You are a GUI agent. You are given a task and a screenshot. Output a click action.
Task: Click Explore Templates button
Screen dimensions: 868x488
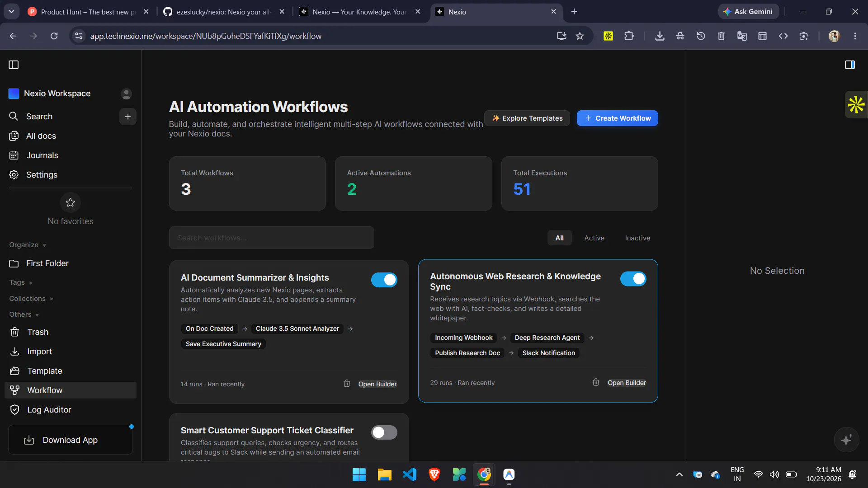pos(527,118)
